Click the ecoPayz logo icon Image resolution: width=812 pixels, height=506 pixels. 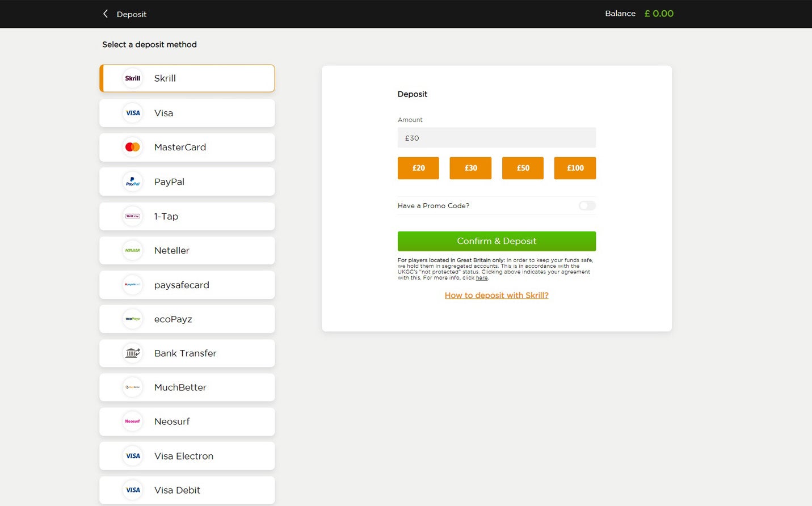click(x=132, y=319)
